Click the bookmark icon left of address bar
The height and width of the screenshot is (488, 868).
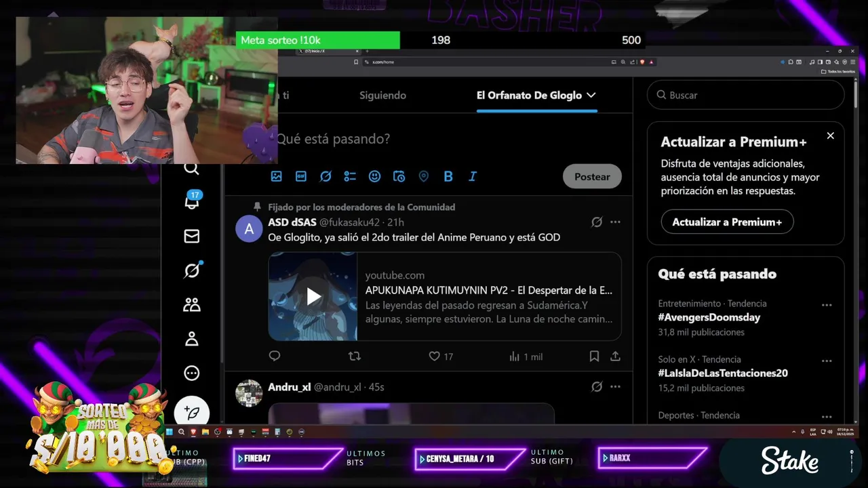point(356,62)
